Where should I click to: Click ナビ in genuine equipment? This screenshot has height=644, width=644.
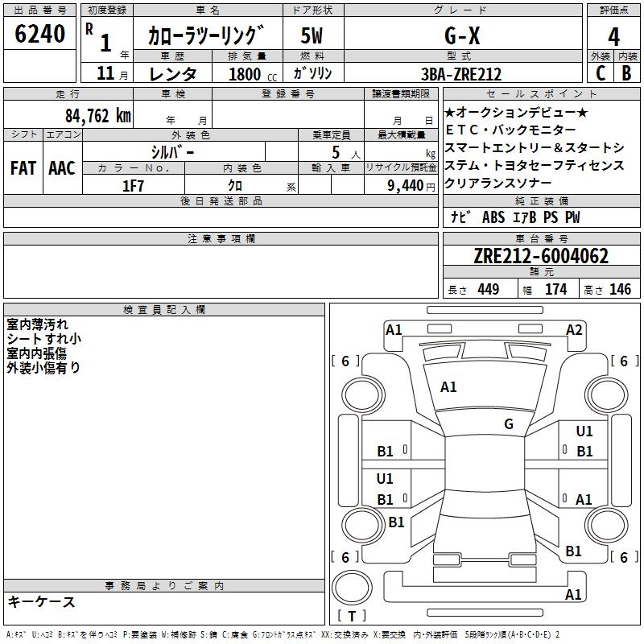(460, 217)
